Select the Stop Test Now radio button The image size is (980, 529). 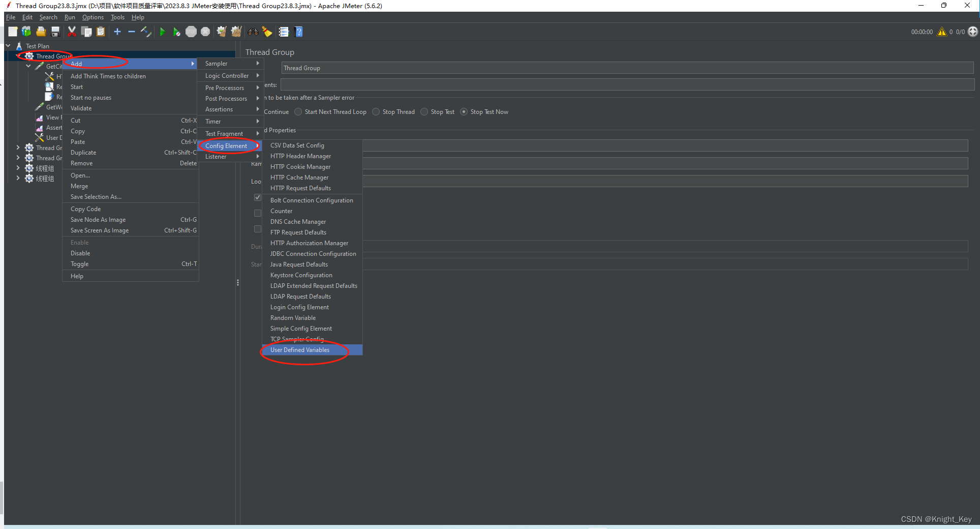[x=464, y=111]
